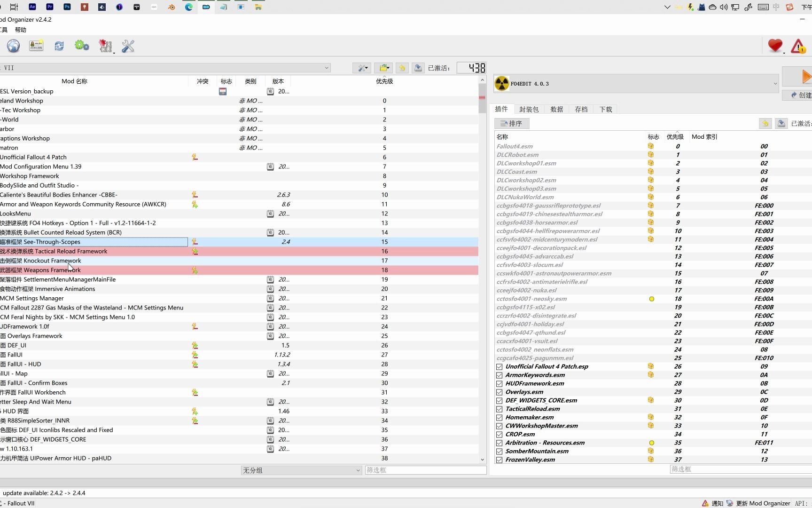Click the yellow dot flag on cctosfo4001-neosky.esm
Screen dimensions: 812x508
(x=651, y=299)
